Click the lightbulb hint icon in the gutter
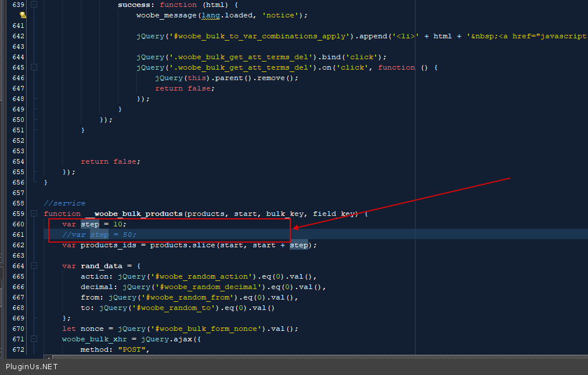Viewport: 588px width, 375px height. [23, 15]
